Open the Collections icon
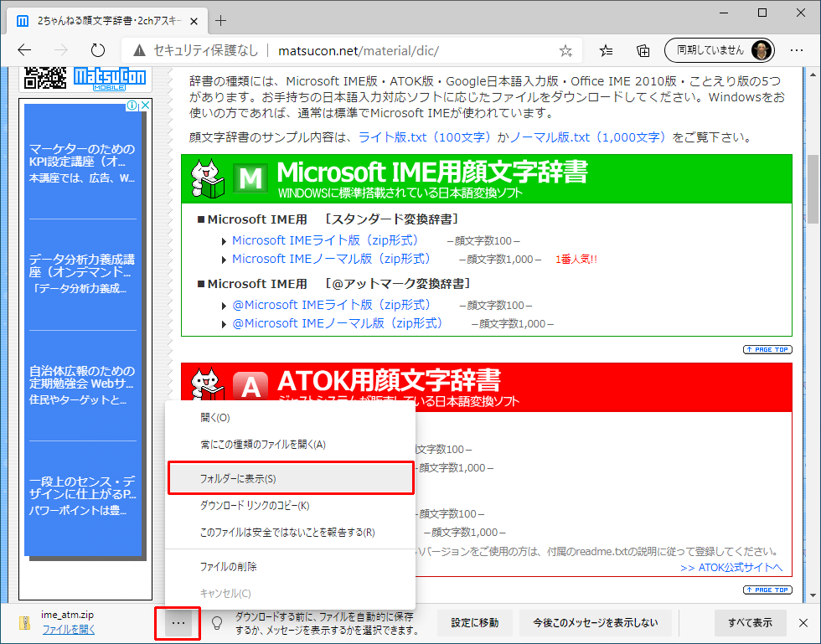 [643, 51]
